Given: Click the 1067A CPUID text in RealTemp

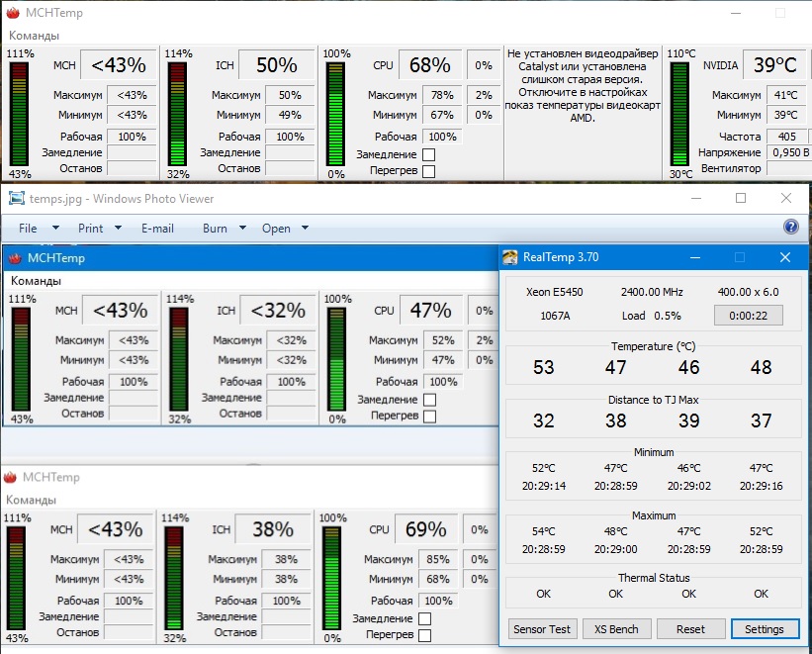Looking at the screenshot, I should (555, 316).
